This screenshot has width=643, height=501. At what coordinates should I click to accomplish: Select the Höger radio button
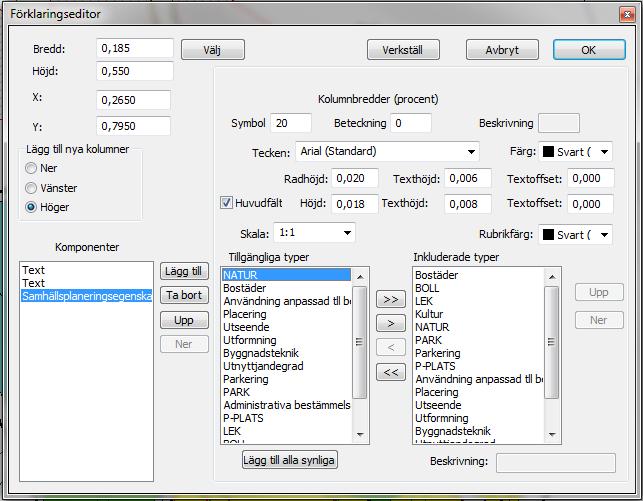[31, 207]
